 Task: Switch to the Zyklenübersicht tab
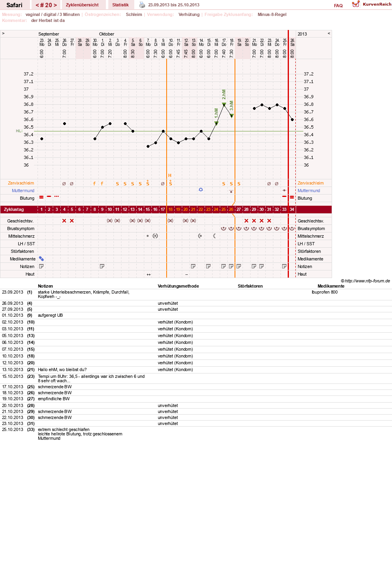tap(82, 5)
